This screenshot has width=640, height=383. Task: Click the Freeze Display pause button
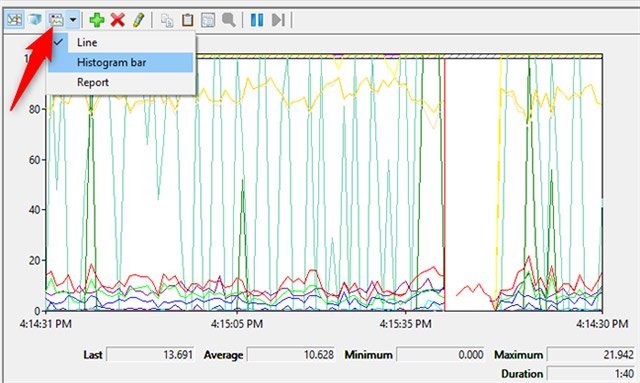[x=257, y=20]
